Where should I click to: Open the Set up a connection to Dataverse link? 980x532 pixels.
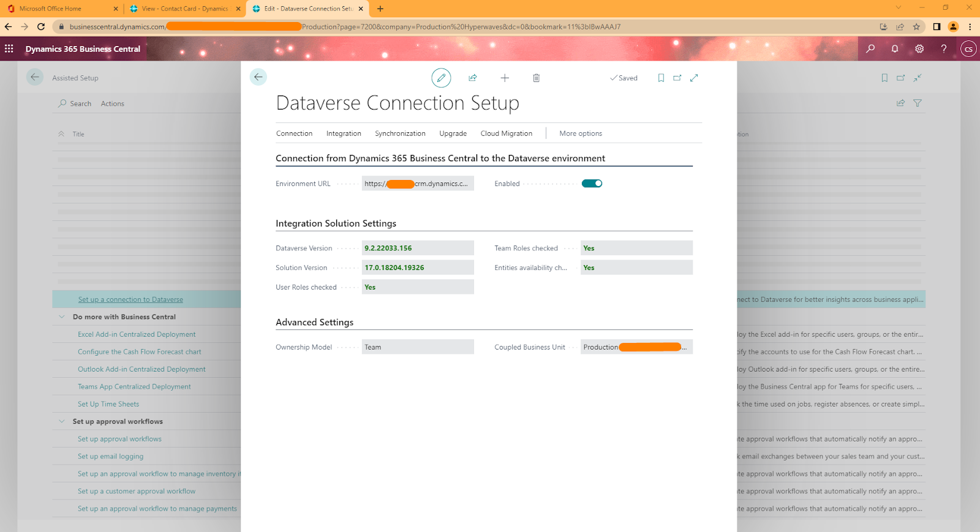(x=130, y=299)
